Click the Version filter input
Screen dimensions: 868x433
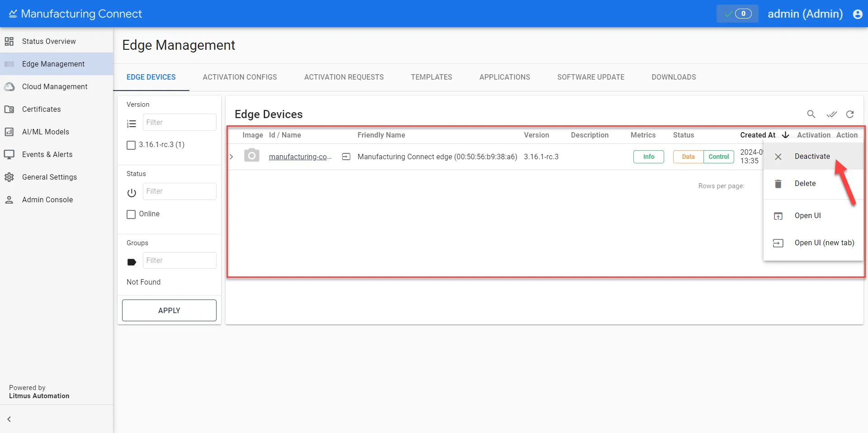coord(179,122)
